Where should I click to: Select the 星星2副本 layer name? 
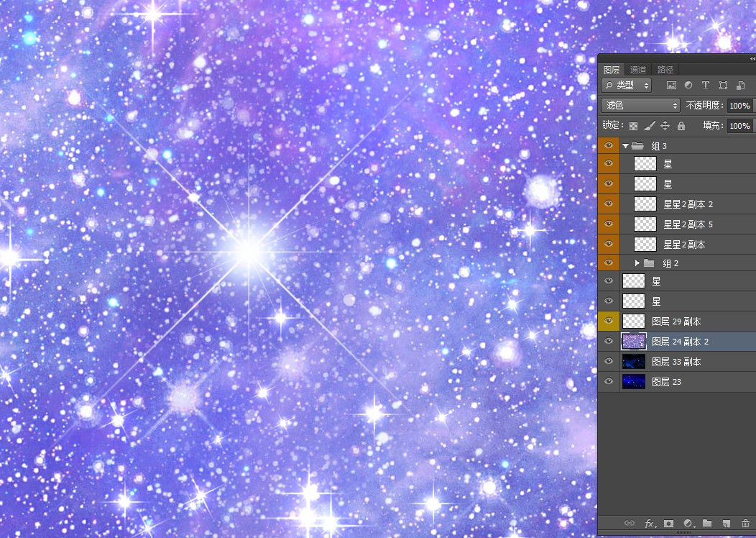pos(684,245)
